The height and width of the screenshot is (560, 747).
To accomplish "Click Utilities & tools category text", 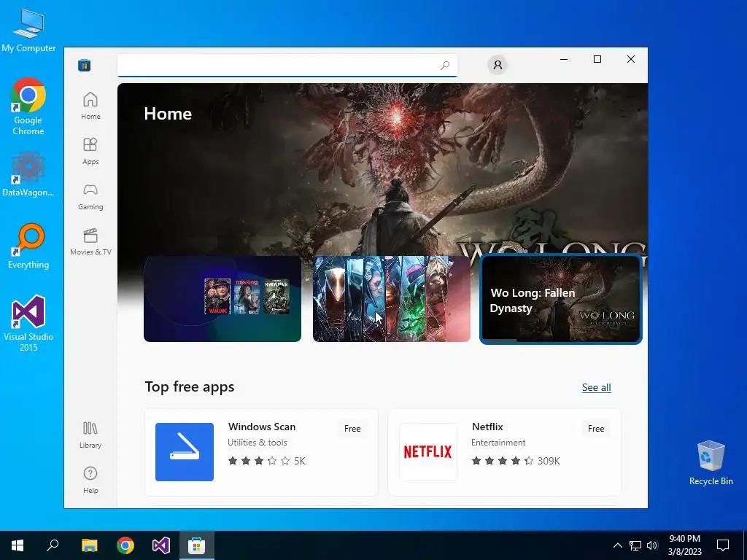I will (258, 443).
